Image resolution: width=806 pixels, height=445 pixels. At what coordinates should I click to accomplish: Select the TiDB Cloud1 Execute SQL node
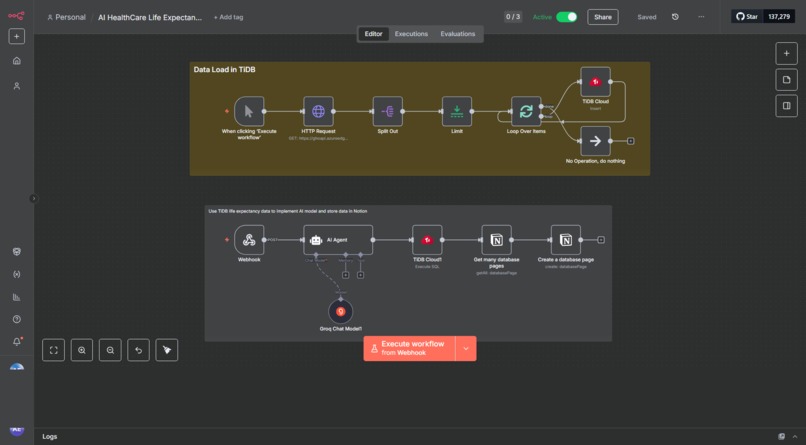(x=427, y=239)
